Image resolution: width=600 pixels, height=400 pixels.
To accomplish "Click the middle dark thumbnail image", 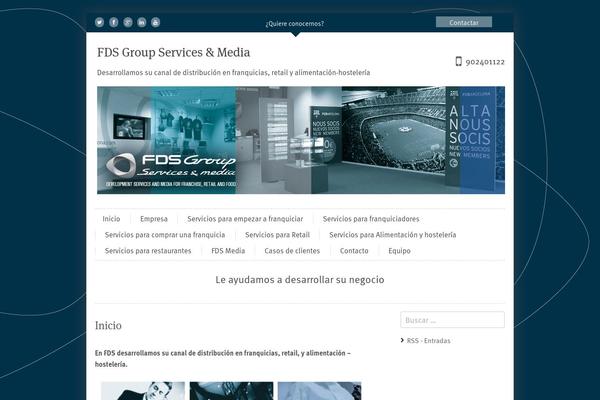I will (232, 391).
